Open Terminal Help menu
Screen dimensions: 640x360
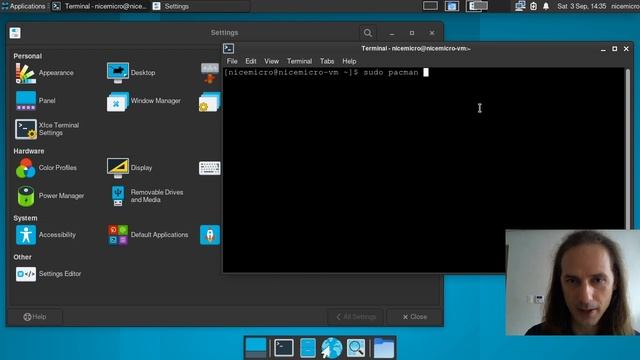[349, 61]
